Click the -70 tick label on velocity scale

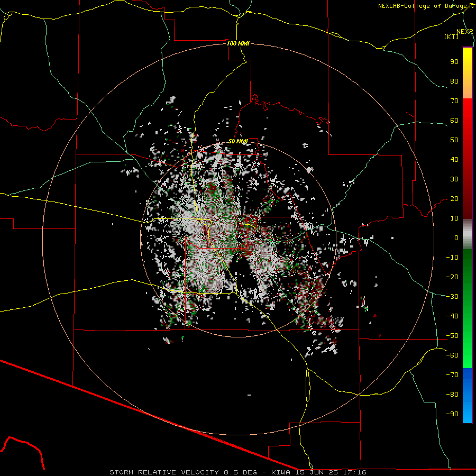(x=452, y=375)
